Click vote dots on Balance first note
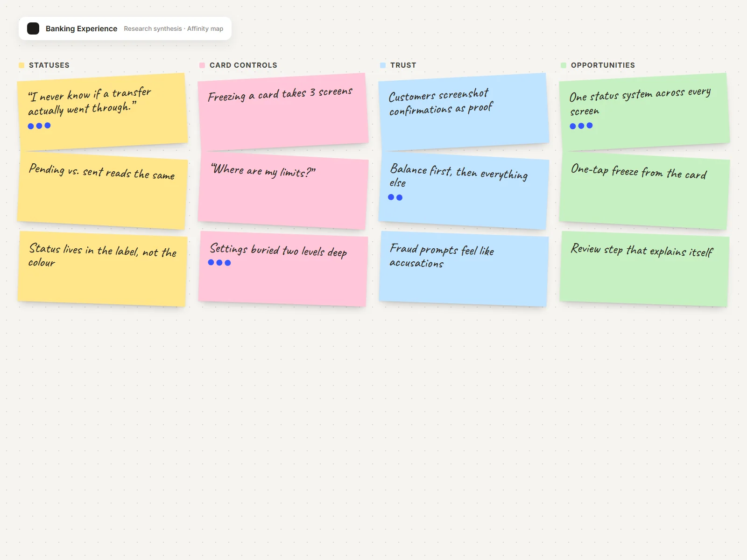747x560 pixels. tap(395, 197)
